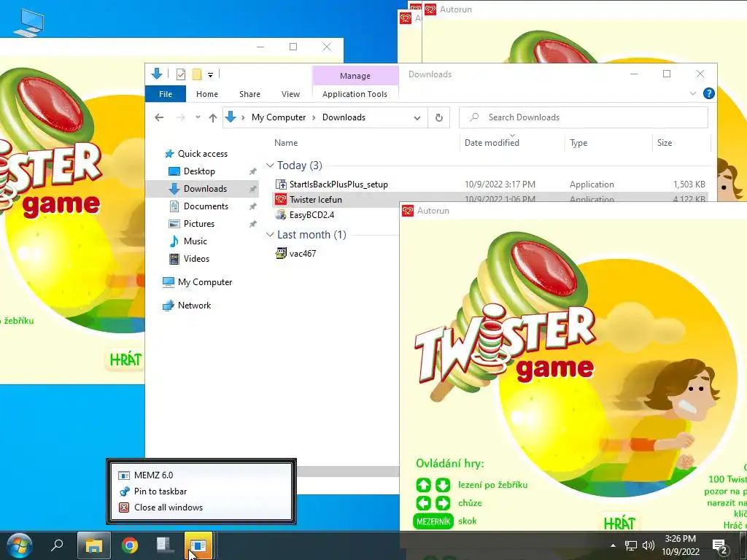Image resolution: width=747 pixels, height=560 pixels.
Task: Click the Search Downloads field
Action: click(x=583, y=117)
